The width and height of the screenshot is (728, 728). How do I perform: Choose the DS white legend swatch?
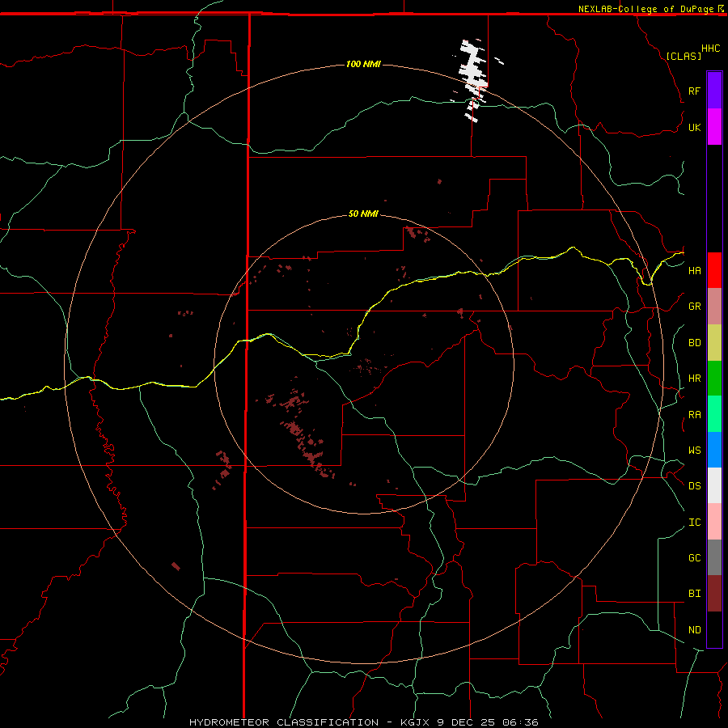(714, 485)
